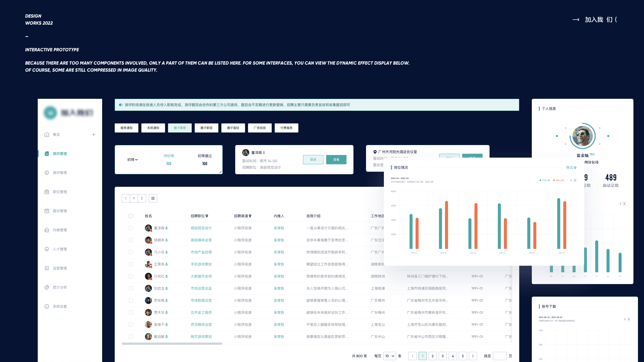Click 王景亮 avatar in table
Image resolution: width=644 pixels, height=362 pixels.
click(x=148, y=264)
